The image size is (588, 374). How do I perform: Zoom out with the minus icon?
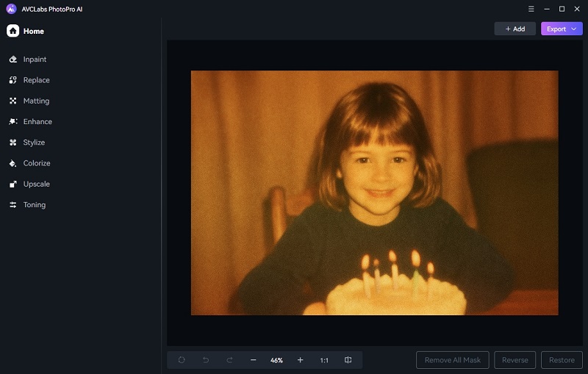pos(253,360)
